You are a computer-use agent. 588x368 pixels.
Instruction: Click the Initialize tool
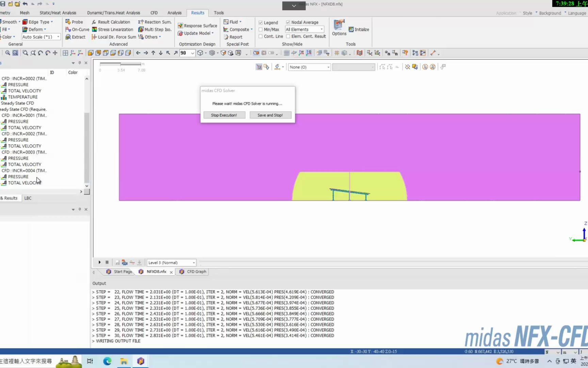(359, 29)
